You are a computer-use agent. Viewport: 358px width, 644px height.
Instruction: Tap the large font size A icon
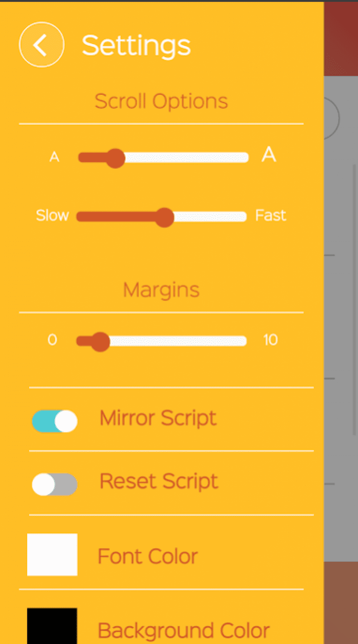click(268, 155)
